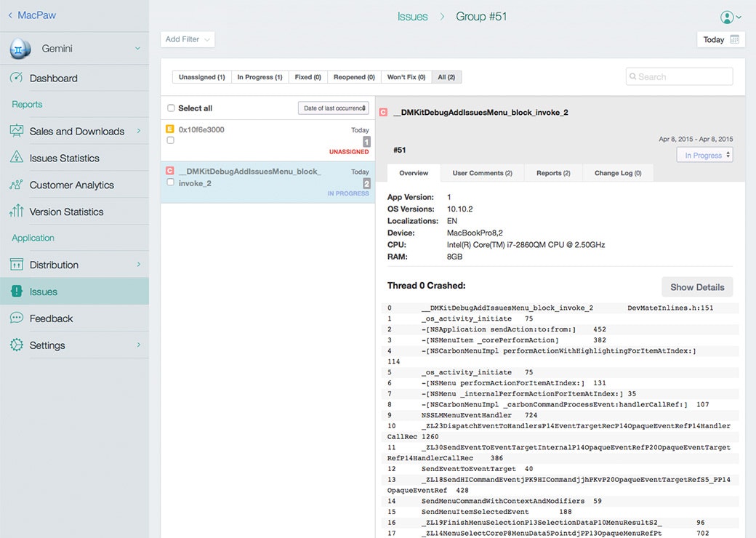Click the count badge 1 on 0x10f6e3000
The width and height of the screenshot is (756, 538).
[x=366, y=142]
